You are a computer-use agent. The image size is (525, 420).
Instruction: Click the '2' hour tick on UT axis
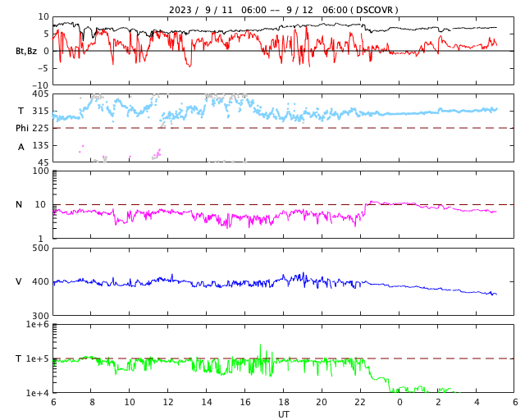coord(438,402)
